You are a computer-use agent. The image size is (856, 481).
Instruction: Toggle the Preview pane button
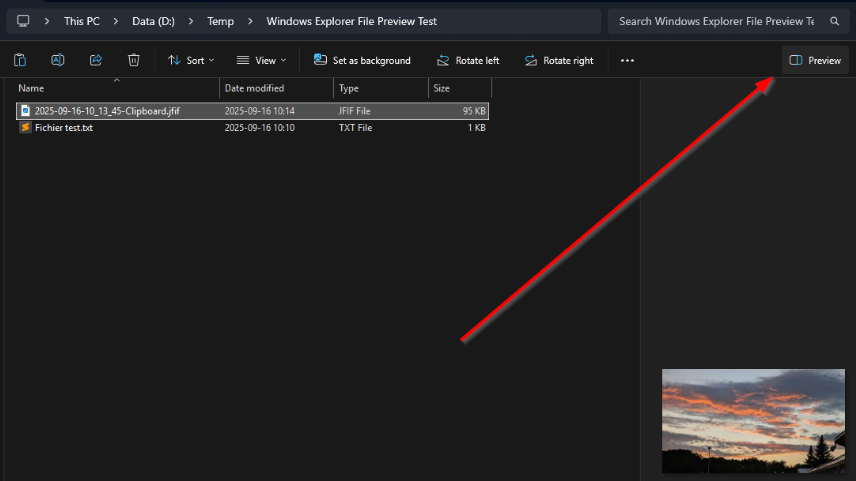click(x=815, y=60)
